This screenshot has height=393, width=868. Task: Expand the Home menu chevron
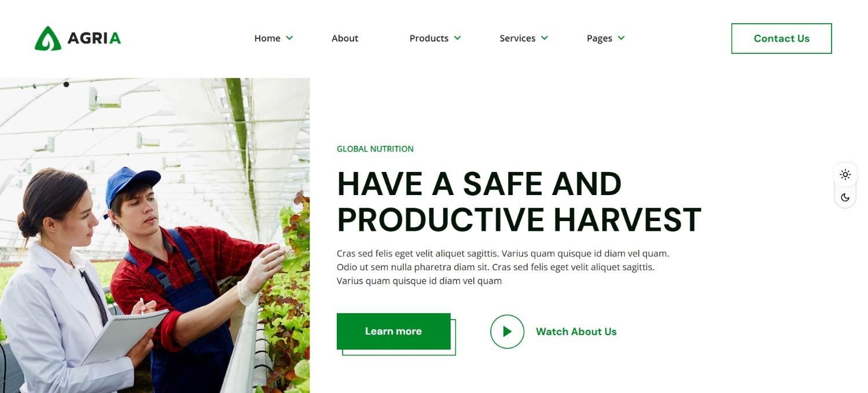(x=289, y=38)
